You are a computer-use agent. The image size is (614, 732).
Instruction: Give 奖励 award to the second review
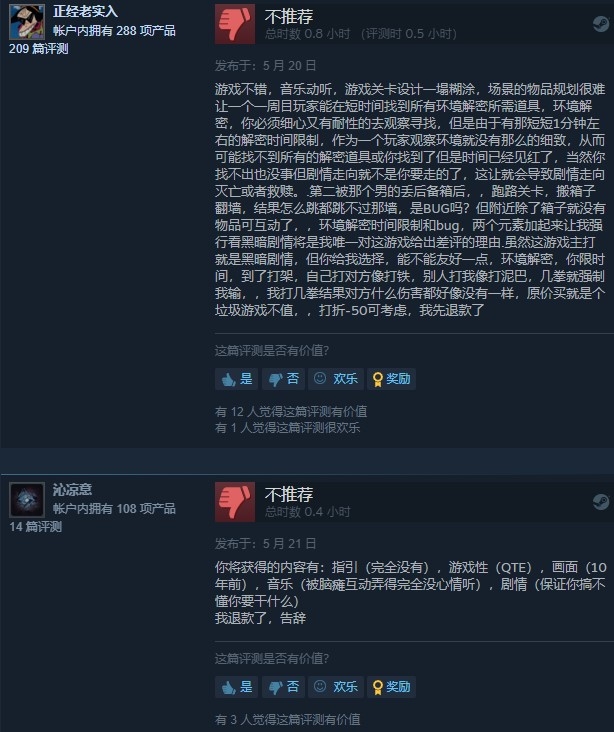coord(391,687)
